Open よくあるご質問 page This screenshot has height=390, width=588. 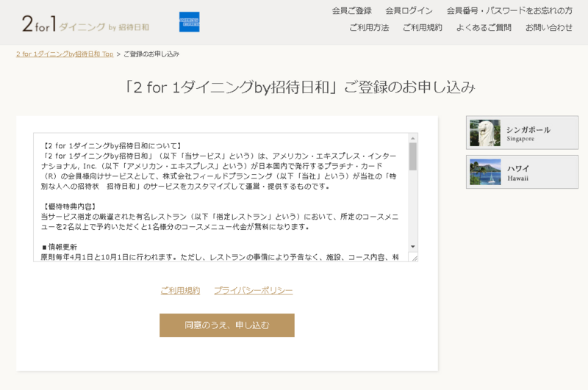pos(484,27)
